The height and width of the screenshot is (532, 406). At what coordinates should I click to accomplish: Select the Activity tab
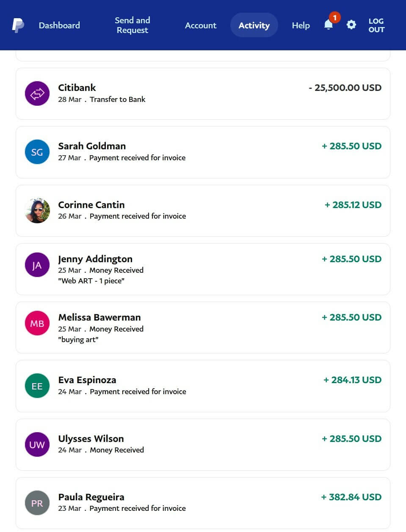pyautogui.click(x=254, y=25)
